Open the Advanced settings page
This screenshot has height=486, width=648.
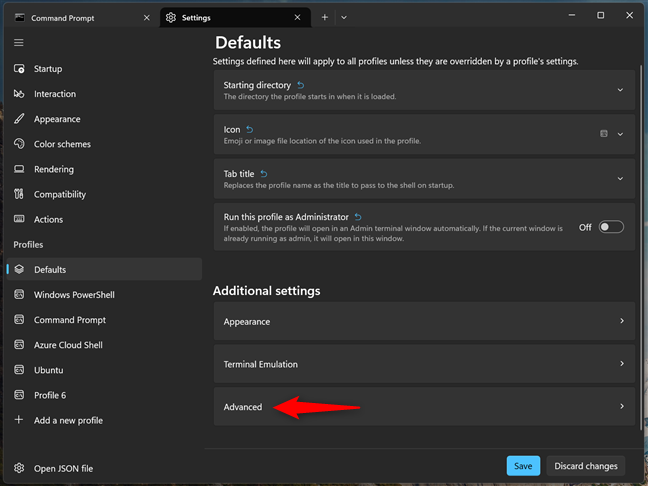point(424,406)
